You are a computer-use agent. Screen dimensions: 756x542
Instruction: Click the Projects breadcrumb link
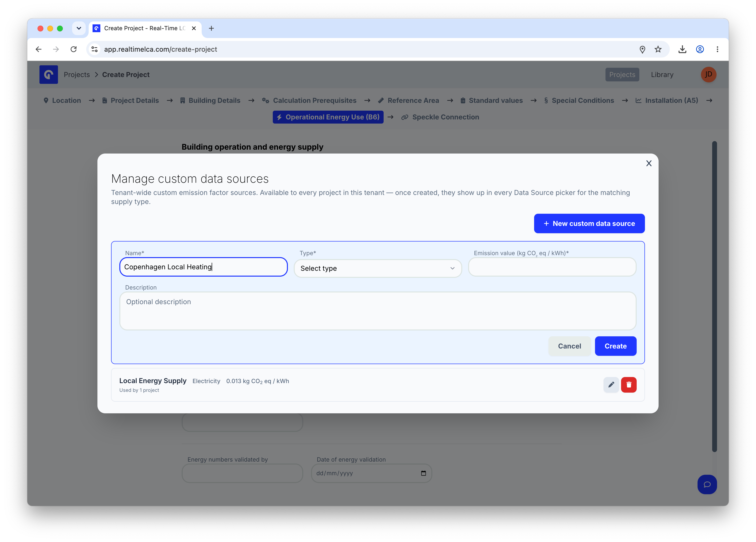[77, 74]
